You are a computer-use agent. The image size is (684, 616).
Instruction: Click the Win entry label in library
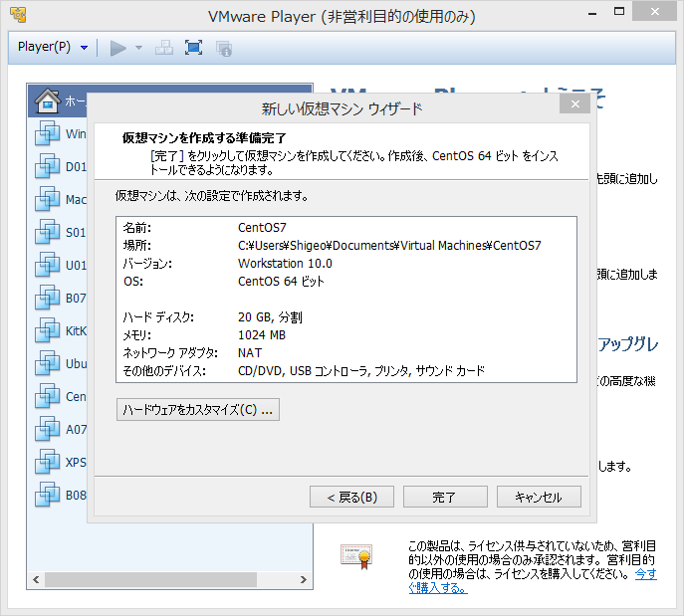point(76,133)
